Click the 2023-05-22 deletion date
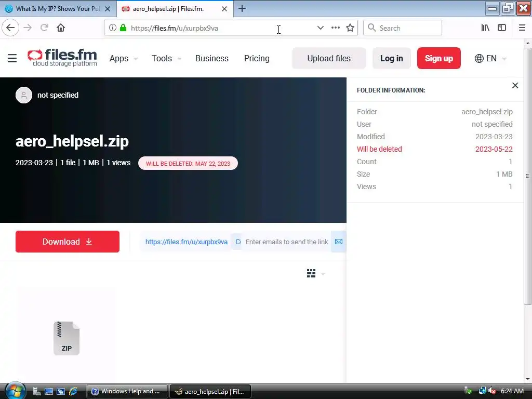 tap(494, 149)
